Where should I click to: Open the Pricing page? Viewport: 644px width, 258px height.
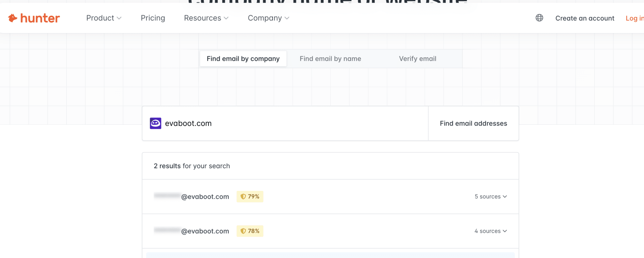point(153,18)
